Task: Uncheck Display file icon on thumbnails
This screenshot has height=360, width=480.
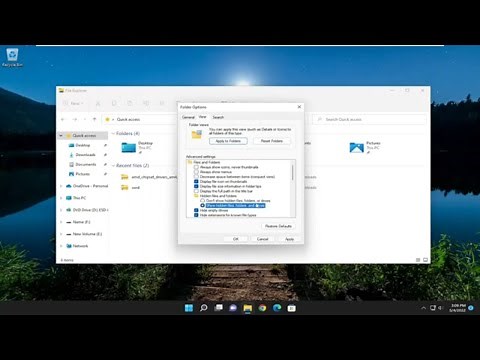Action: [x=196, y=181]
